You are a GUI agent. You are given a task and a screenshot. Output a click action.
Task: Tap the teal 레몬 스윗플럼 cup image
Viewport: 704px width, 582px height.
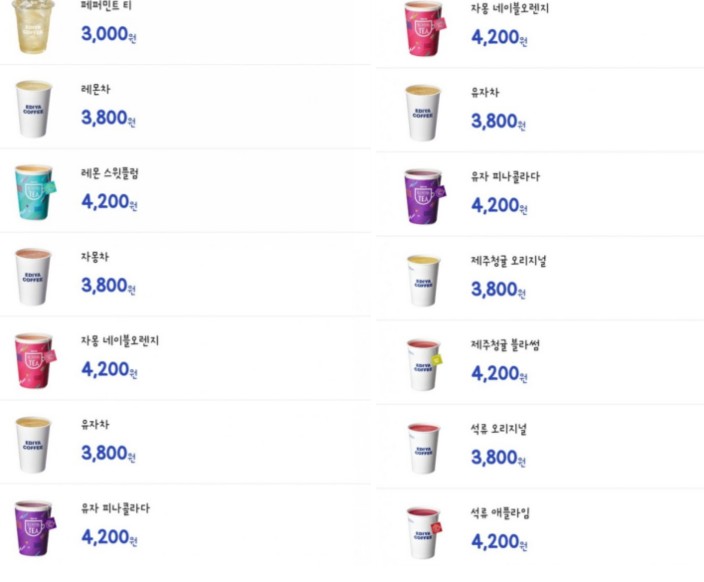coord(34,192)
